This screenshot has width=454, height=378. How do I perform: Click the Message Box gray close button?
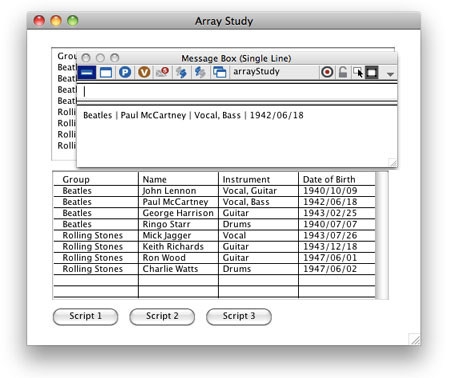[x=86, y=58]
